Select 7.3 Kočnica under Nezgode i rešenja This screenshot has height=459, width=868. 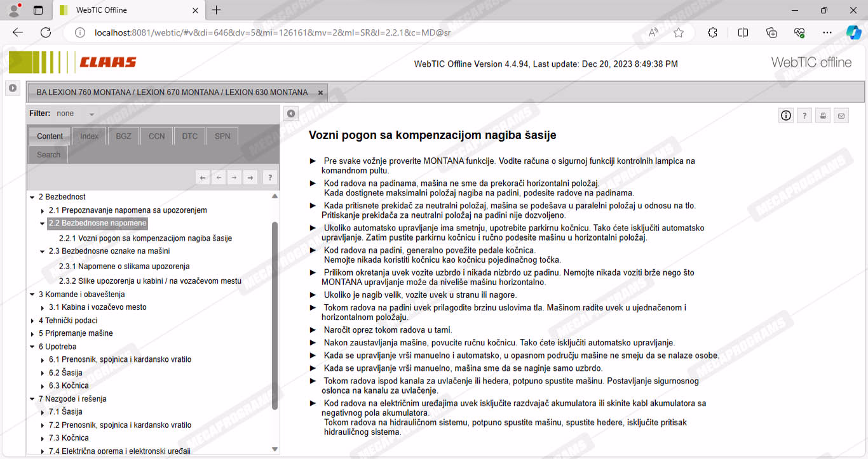(x=69, y=438)
